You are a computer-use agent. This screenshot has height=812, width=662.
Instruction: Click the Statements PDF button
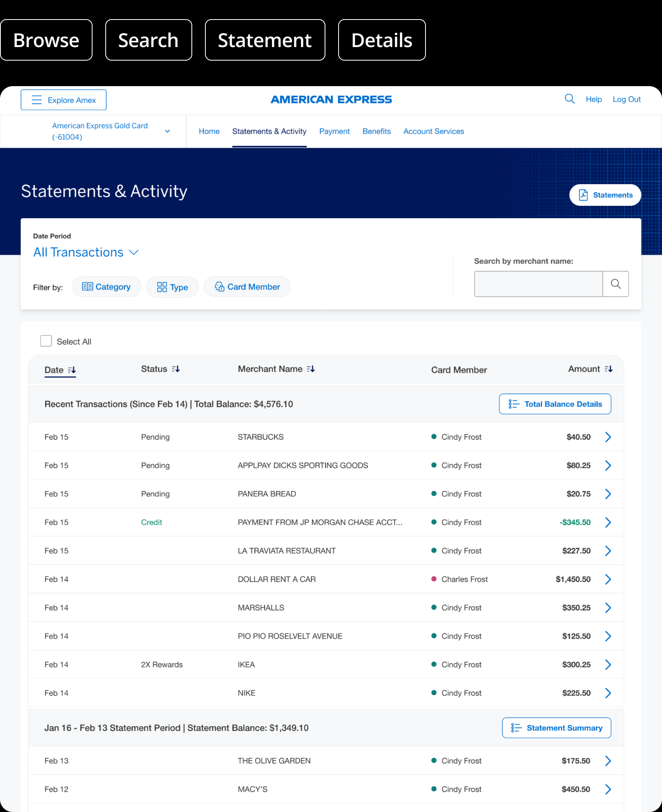pos(605,195)
